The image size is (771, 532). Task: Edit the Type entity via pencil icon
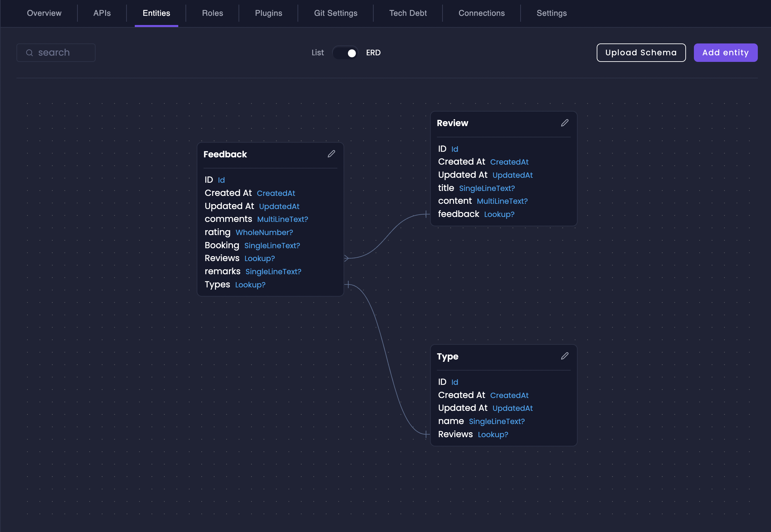(564, 356)
